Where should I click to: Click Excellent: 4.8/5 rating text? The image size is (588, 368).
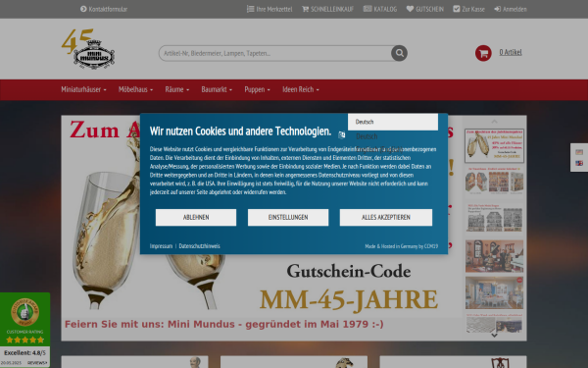click(x=24, y=353)
